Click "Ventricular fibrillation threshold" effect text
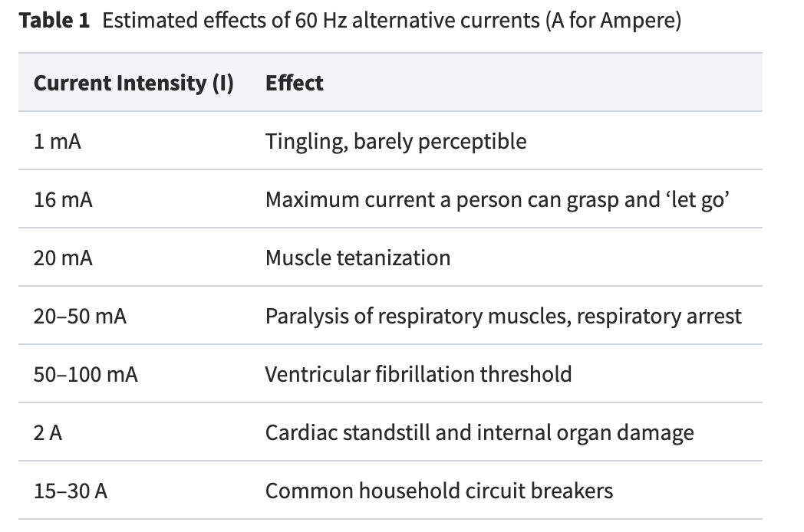Screen dimensions: 804x532 418,374
